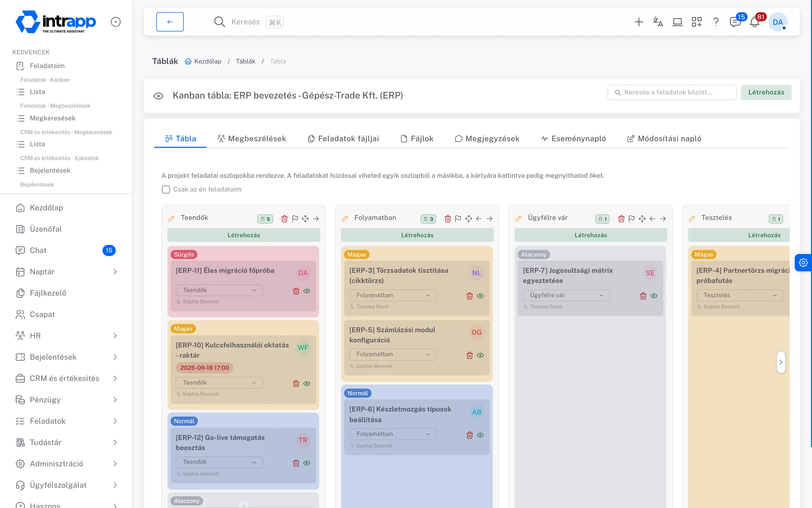Click the 2026-09-18 17:00 deadline tag
The width and height of the screenshot is (812, 508).
click(204, 368)
